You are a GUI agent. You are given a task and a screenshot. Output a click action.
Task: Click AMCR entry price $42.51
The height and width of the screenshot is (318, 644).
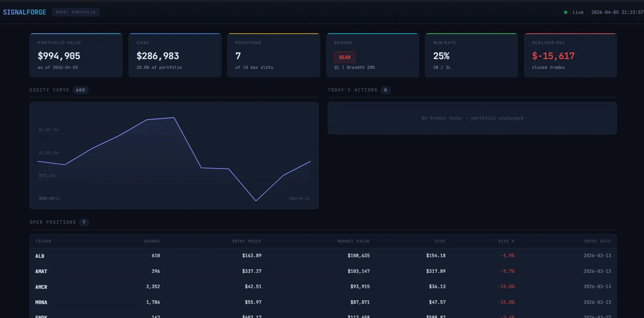pos(253,287)
